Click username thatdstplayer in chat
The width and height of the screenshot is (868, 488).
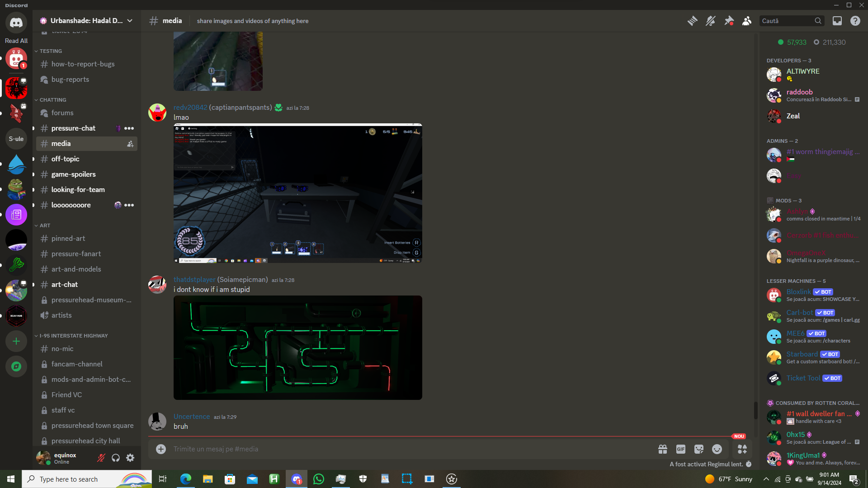[194, 280]
